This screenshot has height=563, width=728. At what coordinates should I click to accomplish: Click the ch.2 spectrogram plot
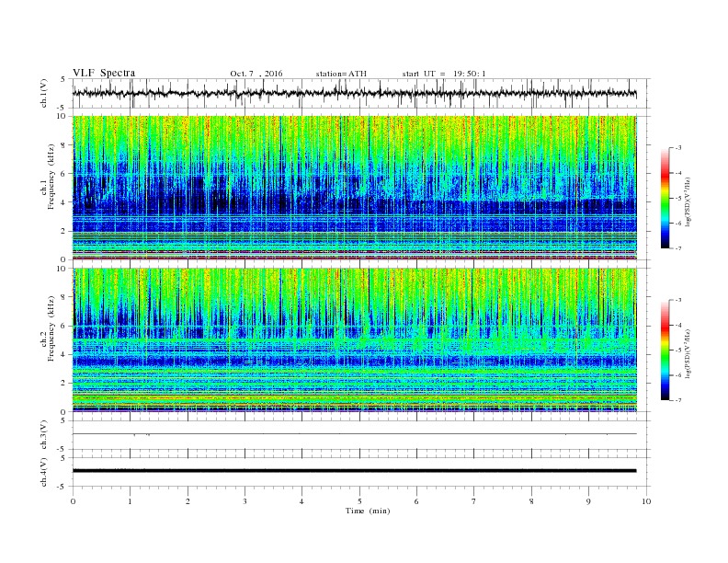355,340
